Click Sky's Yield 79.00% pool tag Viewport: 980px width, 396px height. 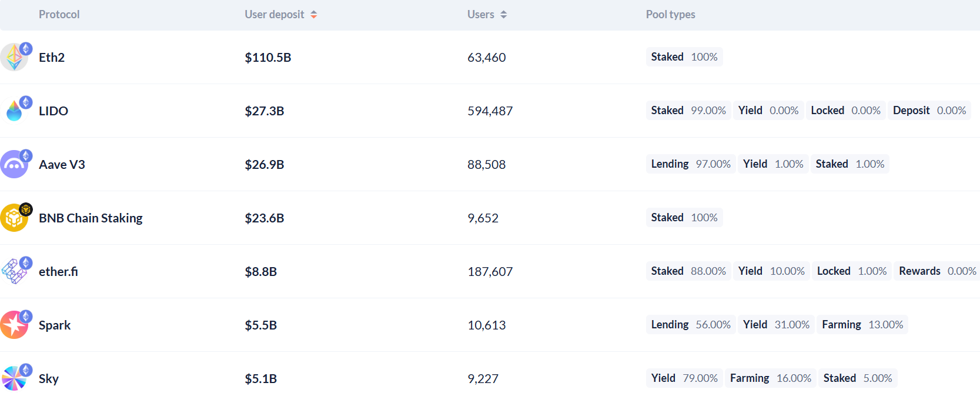(684, 378)
